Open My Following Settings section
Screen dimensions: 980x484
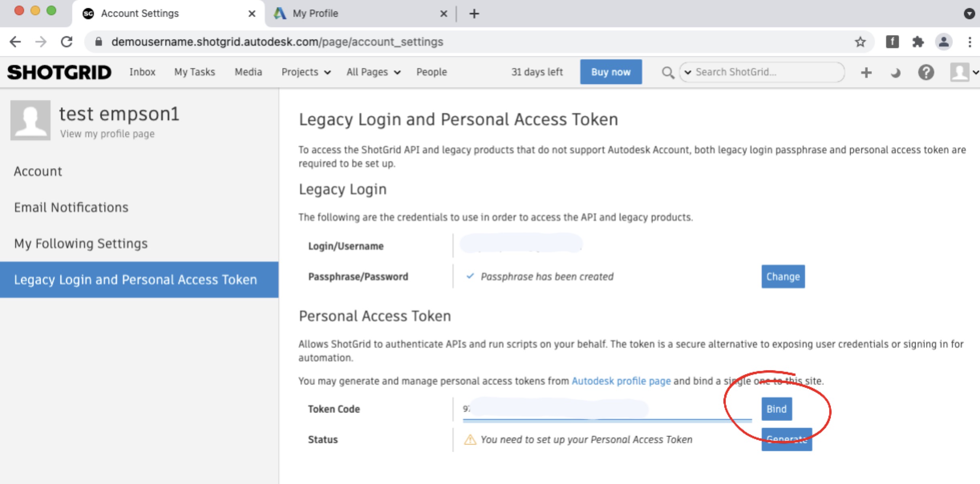click(x=81, y=243)
